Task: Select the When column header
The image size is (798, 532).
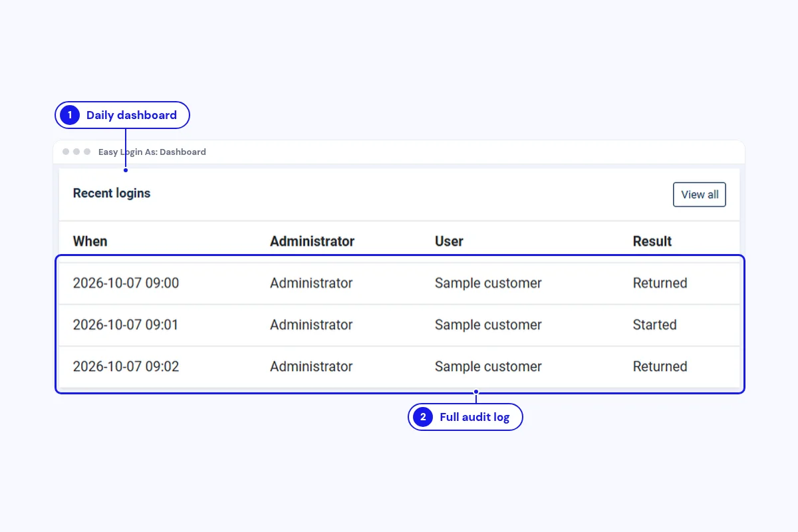Action: click(x=90, y=241)
